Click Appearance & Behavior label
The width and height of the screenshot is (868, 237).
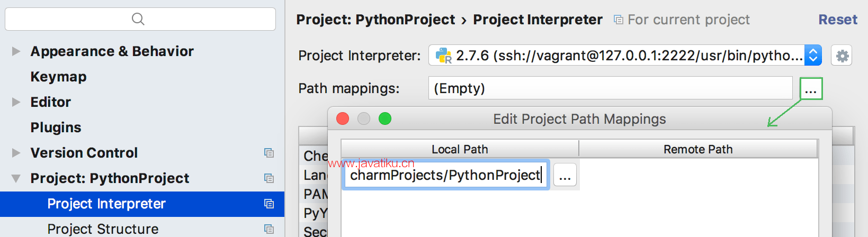[x=112, y=51]
